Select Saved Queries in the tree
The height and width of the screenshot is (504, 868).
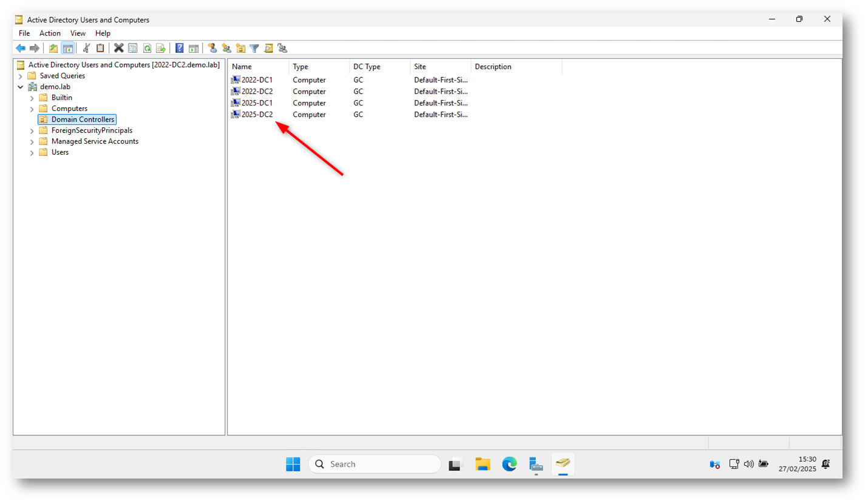[62, 76]
